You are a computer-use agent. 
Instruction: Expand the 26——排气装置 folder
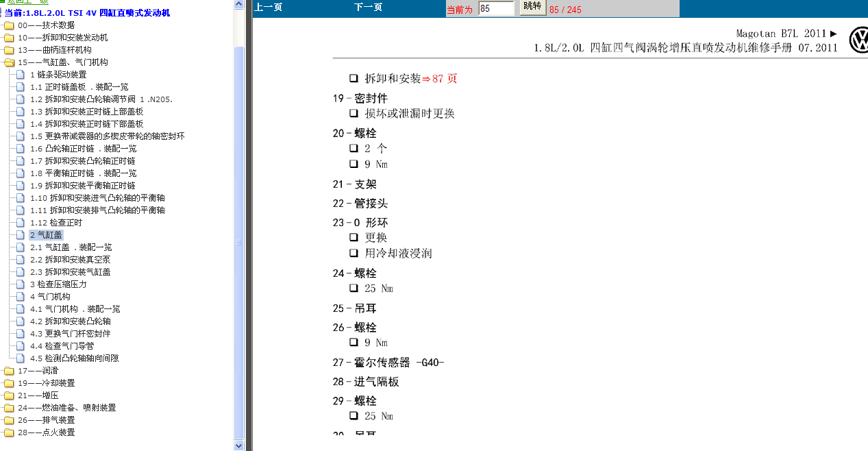8,420
